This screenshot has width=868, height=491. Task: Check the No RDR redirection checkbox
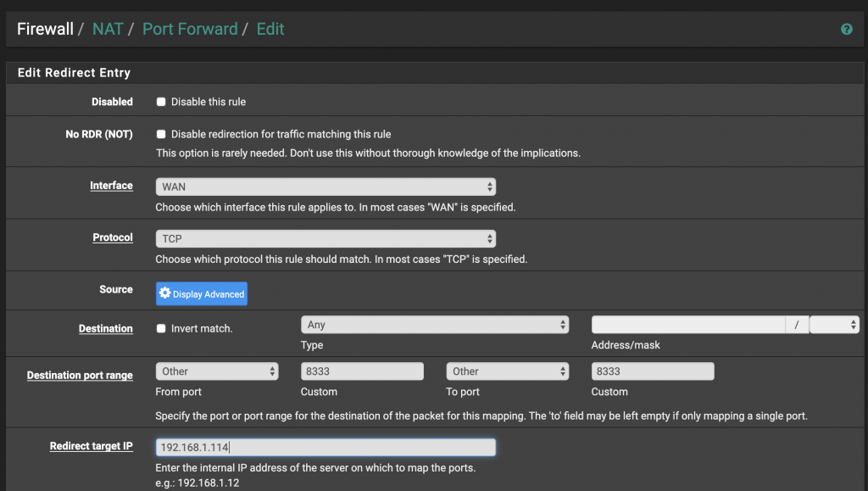[161, 134]
